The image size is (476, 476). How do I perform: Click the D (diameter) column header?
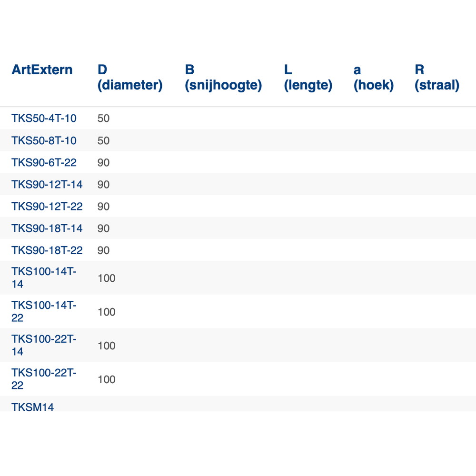[129, 78]
